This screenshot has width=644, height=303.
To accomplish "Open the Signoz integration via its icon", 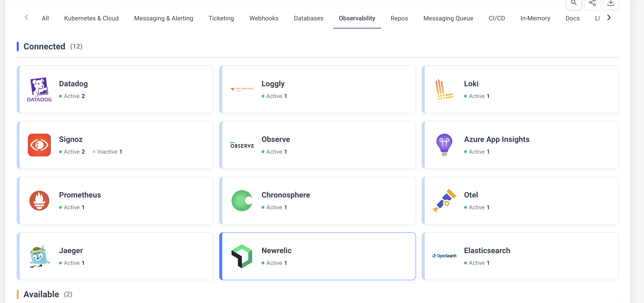I will (39, 145).
